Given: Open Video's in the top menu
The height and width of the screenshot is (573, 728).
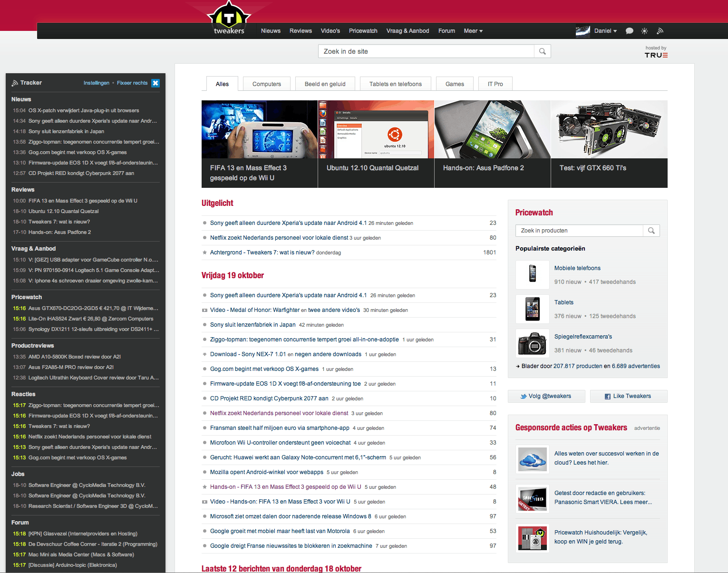Looking at the screenshot, I should pyautogui.click(x=330, y=31).
